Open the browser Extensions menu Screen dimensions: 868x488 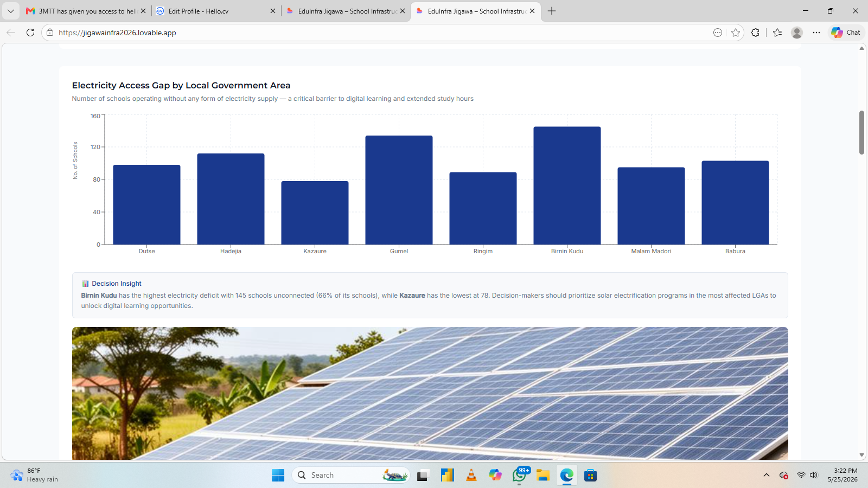tap(755, 33)
